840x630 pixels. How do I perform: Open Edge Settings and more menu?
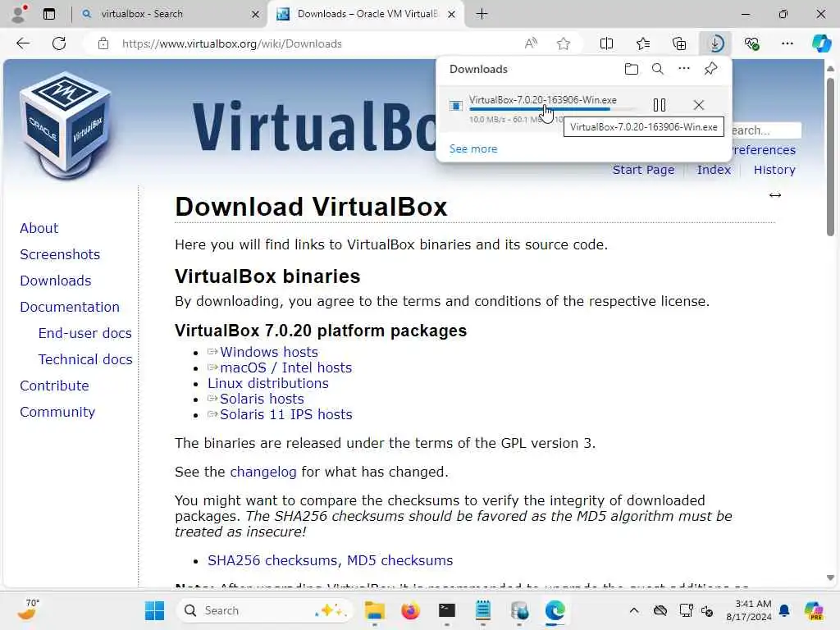[x=787, y=43]
